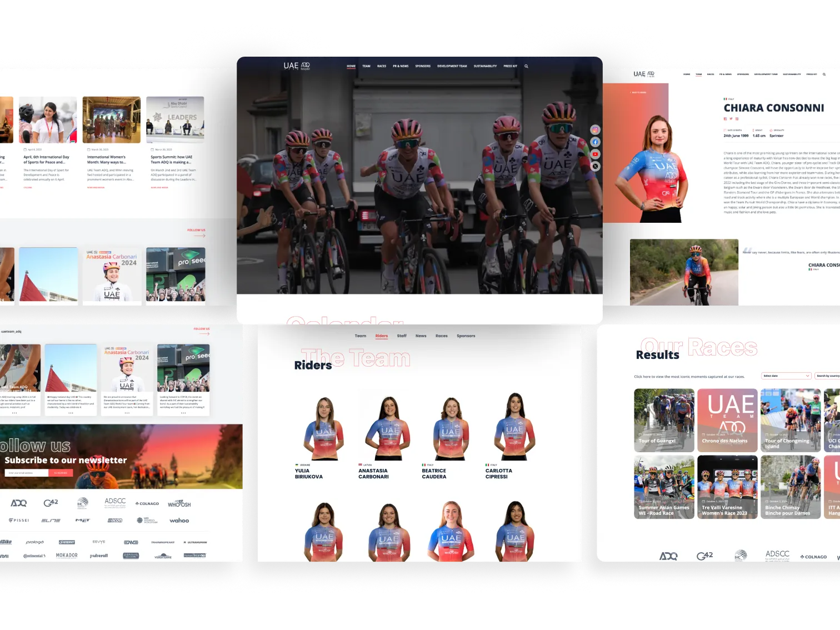Click the G42 logo at the bottom of the Results page
This screenshot has height=630, width=840.
pos(705,556)
